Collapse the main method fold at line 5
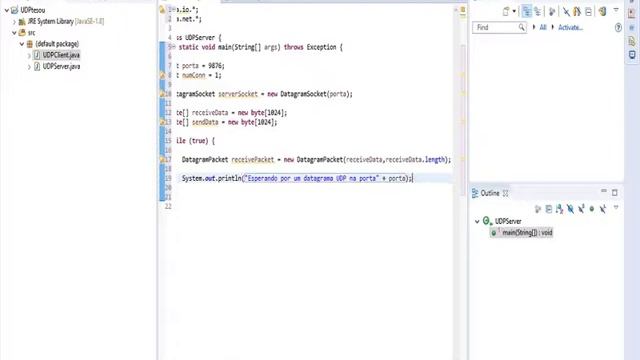This screenshot has width=640, height=360. click(174, 47)
